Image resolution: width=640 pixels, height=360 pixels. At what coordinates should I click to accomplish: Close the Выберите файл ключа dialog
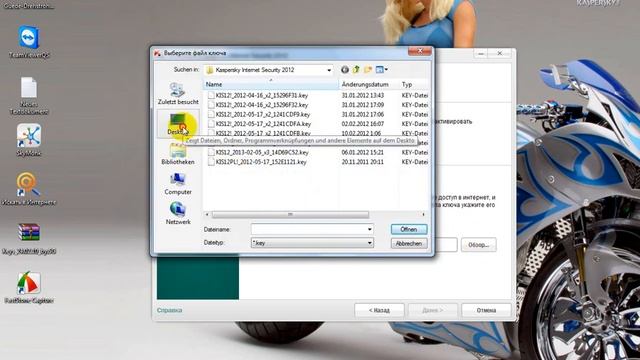(x=420, y=51)
